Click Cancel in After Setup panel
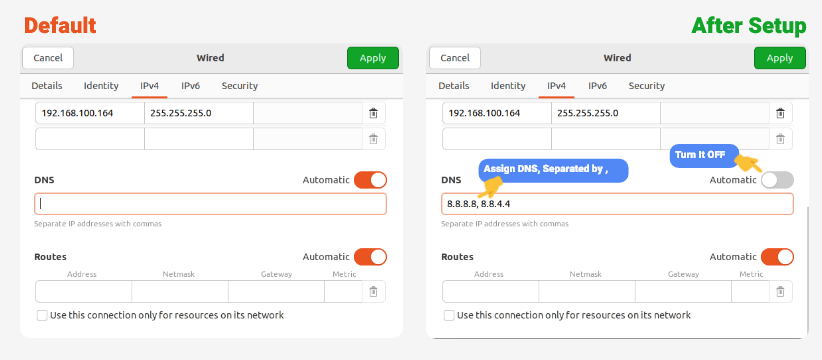 coord(455,58)
